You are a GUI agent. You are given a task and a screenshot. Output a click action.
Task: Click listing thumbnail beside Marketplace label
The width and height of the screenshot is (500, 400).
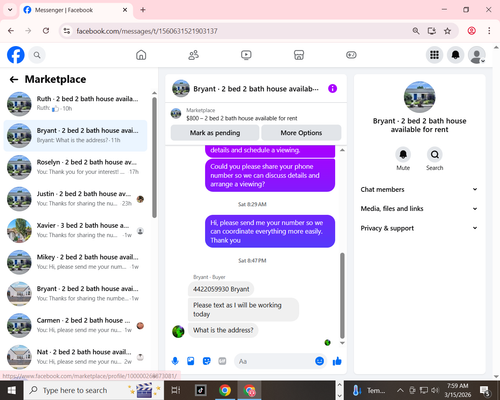(x=176, y=114)
